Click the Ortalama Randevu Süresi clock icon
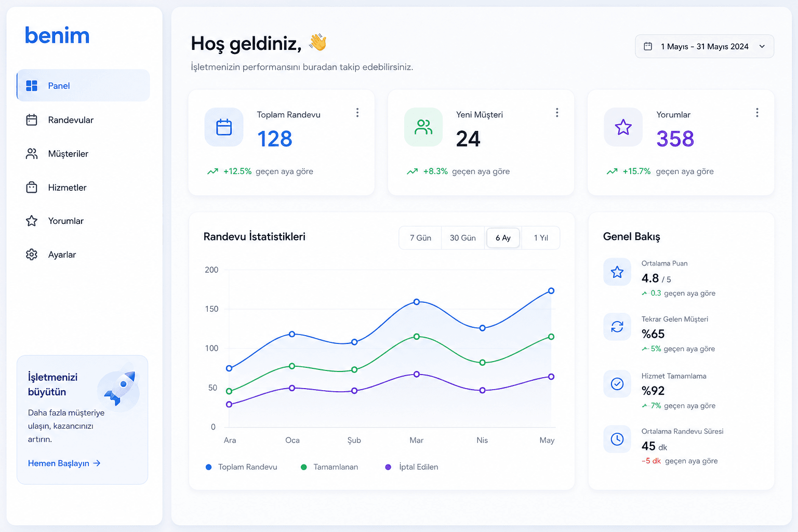Image resolution: width=798 pixels, height=532 pixels. coord(617,439)
